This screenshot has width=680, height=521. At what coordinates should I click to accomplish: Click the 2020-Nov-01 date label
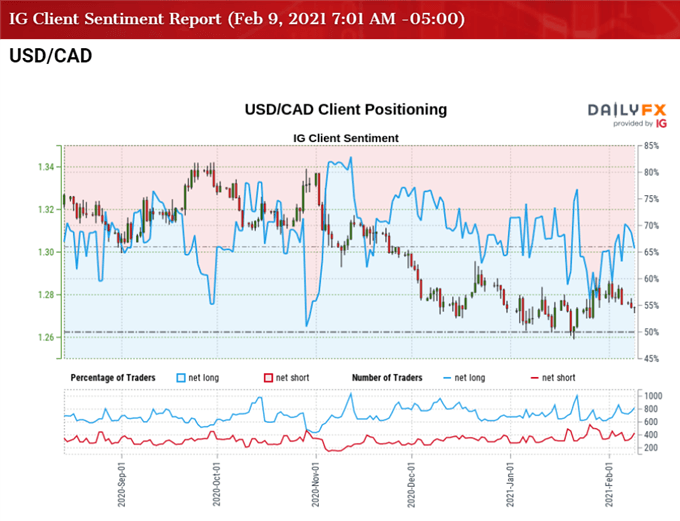(316, 485)
